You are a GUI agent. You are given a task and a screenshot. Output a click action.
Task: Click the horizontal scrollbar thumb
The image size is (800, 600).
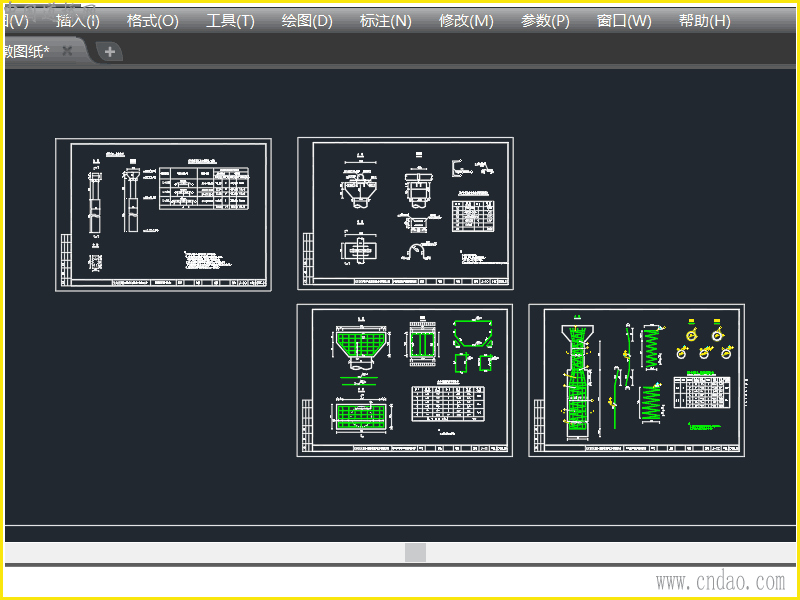415,552
